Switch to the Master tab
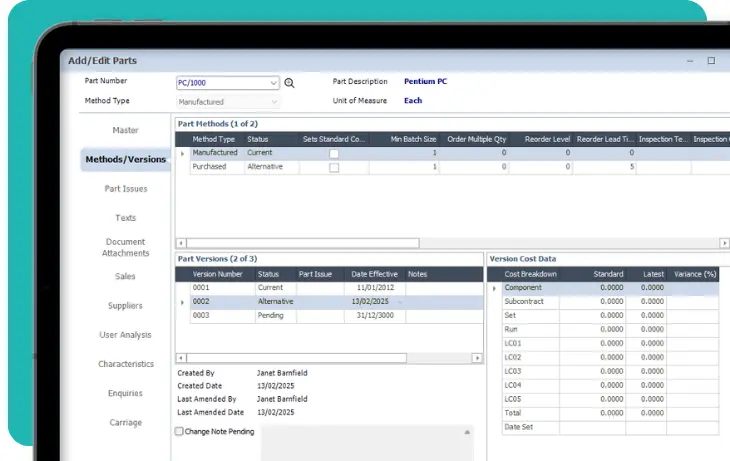The image size is (730, 461). (x=125, y=130)
